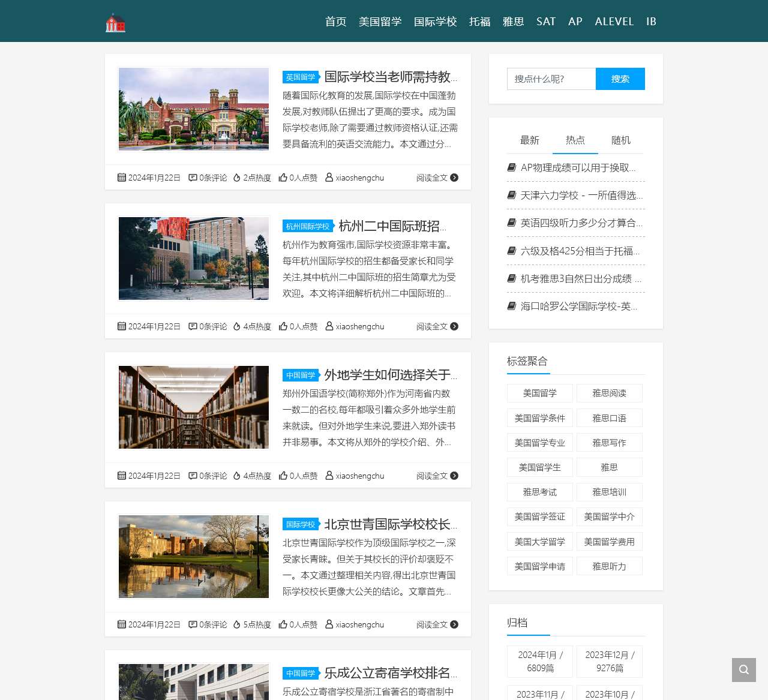Click the thumbs-up icon on the 杭州二中 article

[x=283, y=326]
